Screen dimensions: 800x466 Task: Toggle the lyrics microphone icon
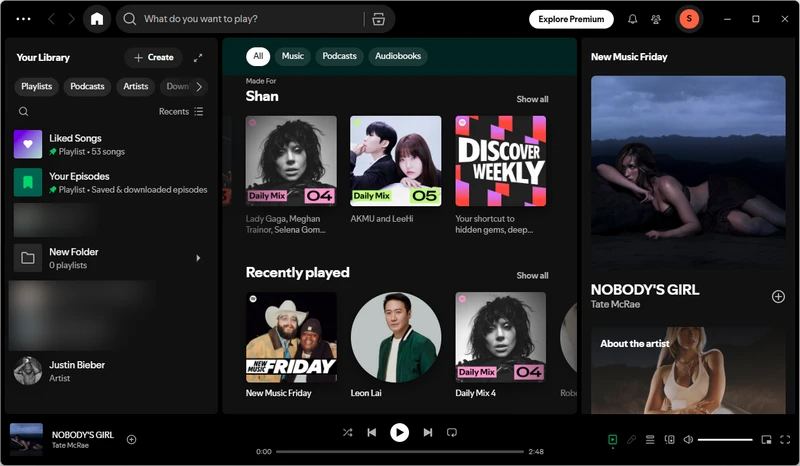coord(631,439)
